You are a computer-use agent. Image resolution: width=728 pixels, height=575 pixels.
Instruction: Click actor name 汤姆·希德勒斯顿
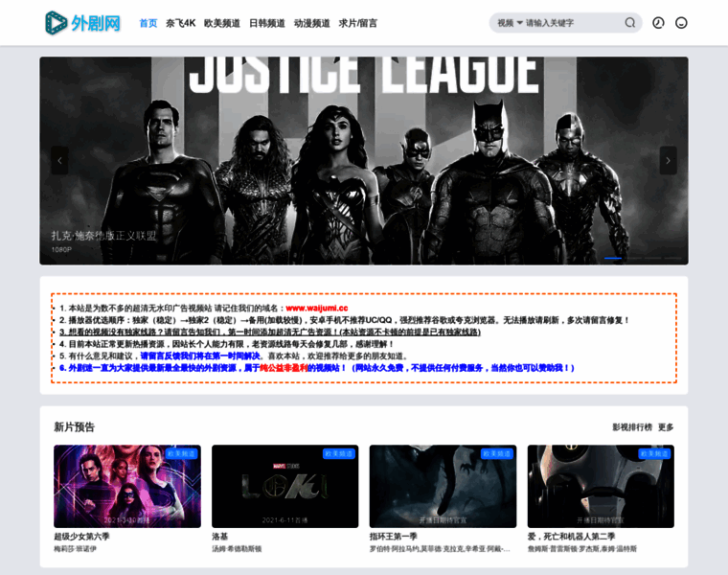point(237,549)
